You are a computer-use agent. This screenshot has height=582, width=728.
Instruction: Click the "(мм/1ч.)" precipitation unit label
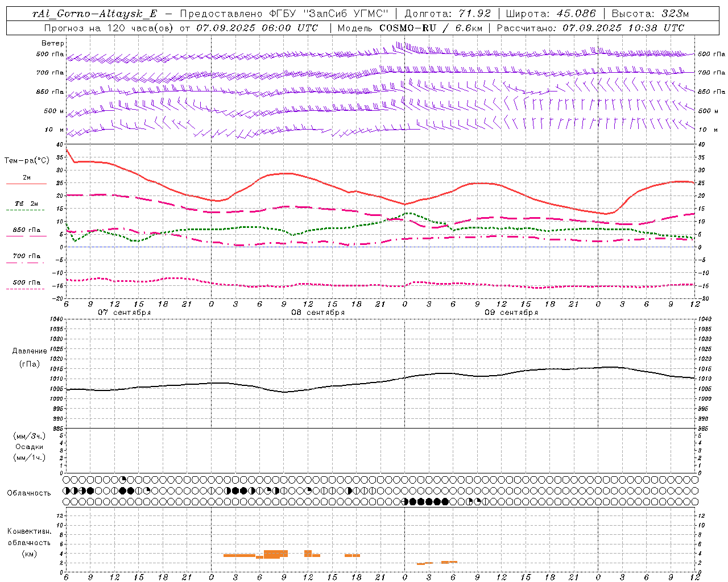coord(29,458)
